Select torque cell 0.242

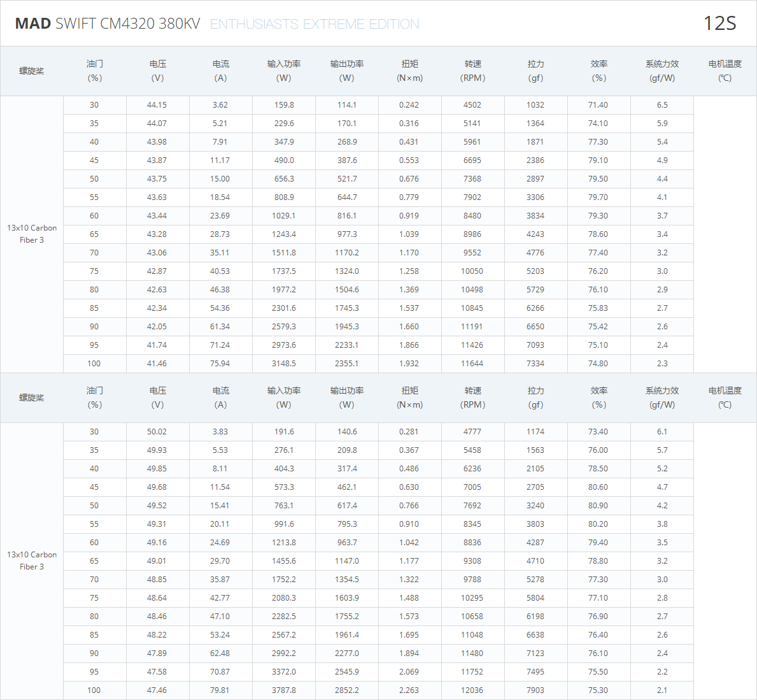point(409,105)
